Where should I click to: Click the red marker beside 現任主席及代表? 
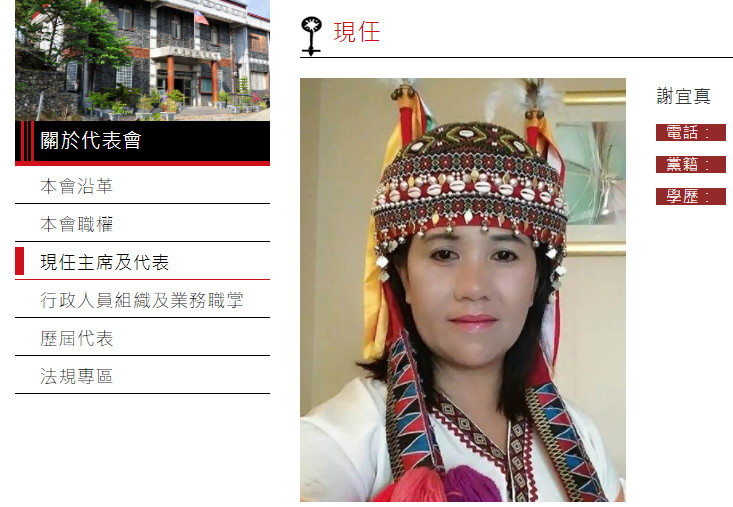coord(20,261)
